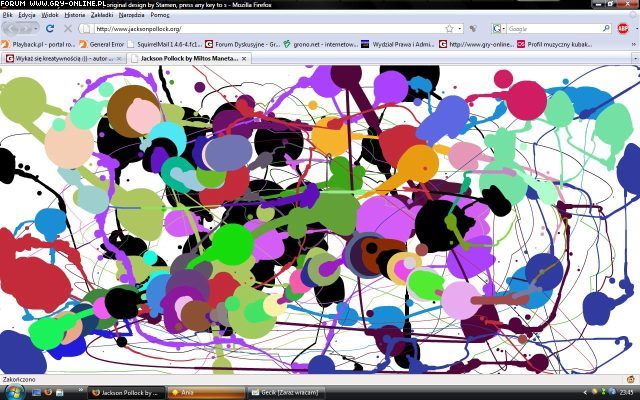Click the stop loading X icon
Screen dimensions: 640x400
coord(68,29)
